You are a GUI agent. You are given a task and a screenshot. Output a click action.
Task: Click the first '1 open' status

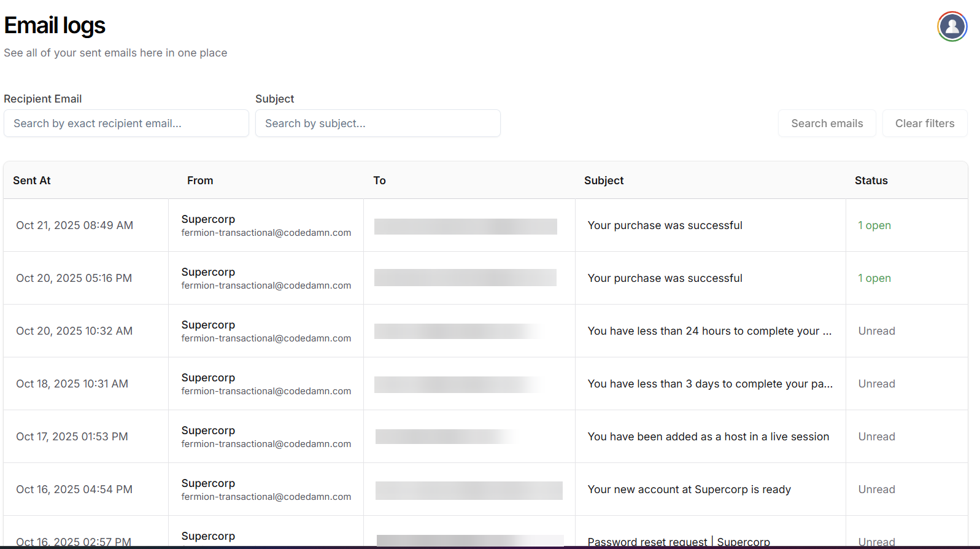[874, 225]
